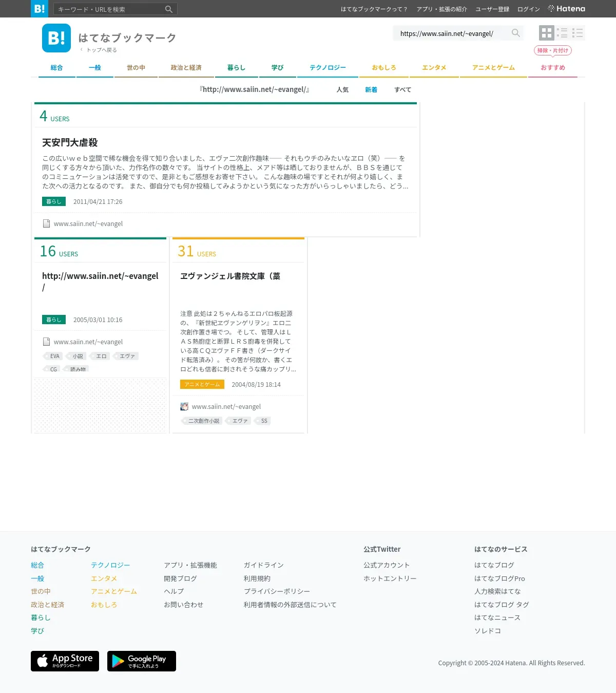Switch to grid card view
616x693 pixels.
(547, 33)
